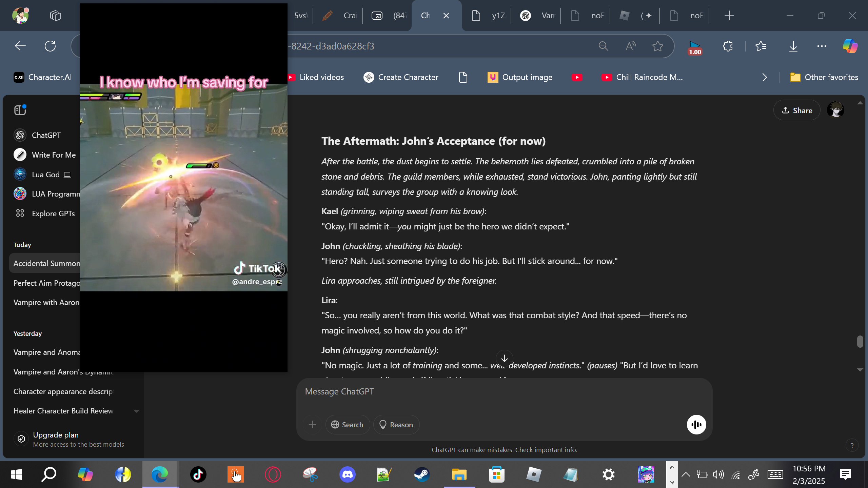868x488 pixels.
Task: Click the chat page vertical scrollbar thumb
Action: (x=860, y=342)
